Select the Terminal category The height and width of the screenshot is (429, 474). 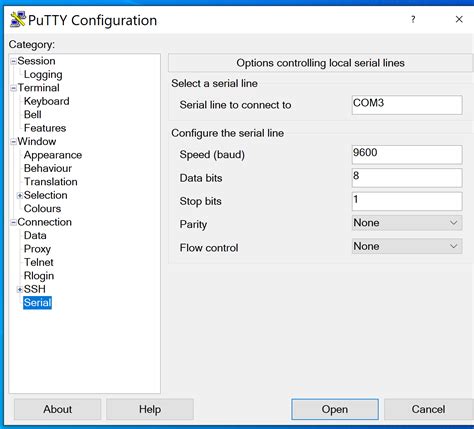point(38,88)
